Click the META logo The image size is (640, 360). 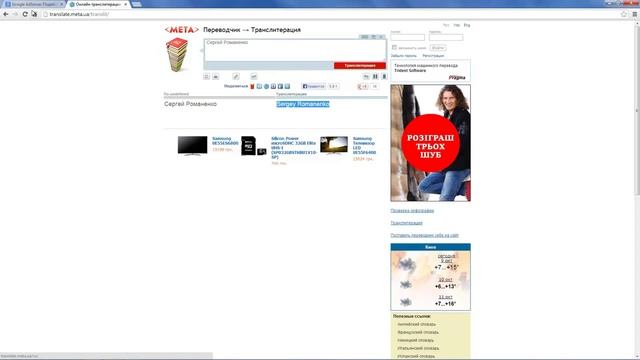(182, 30)
